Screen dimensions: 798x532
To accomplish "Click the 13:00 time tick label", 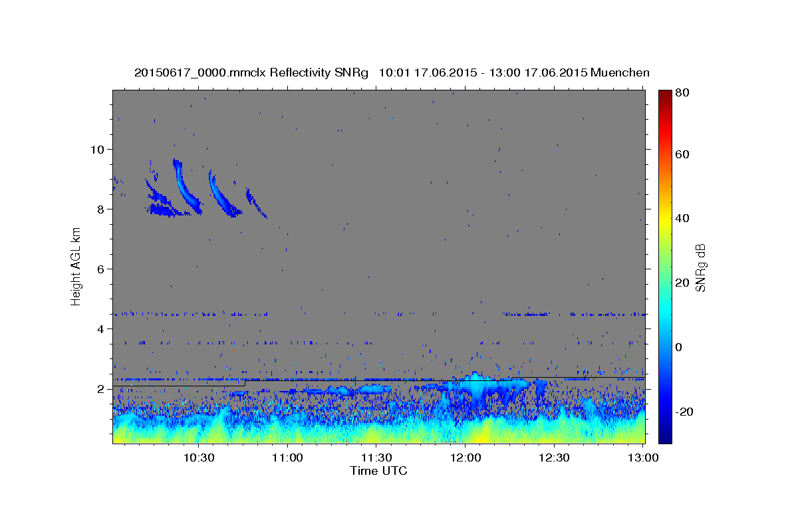I will [x=642, y=458].
